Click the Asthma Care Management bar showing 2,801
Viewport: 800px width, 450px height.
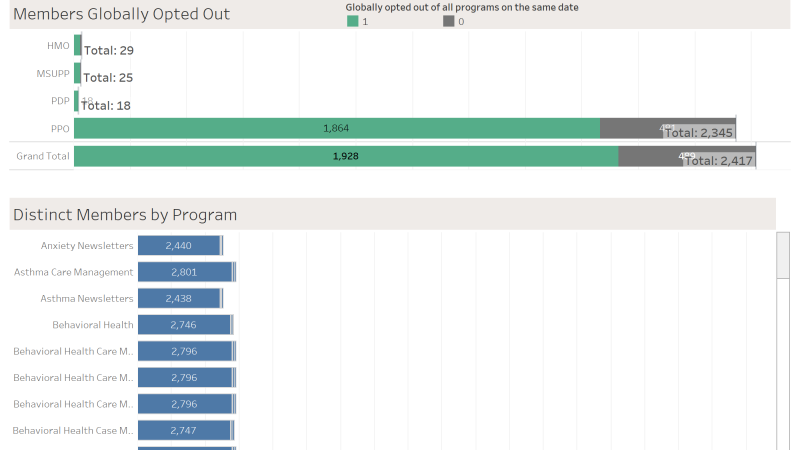[x=184, y=272]
